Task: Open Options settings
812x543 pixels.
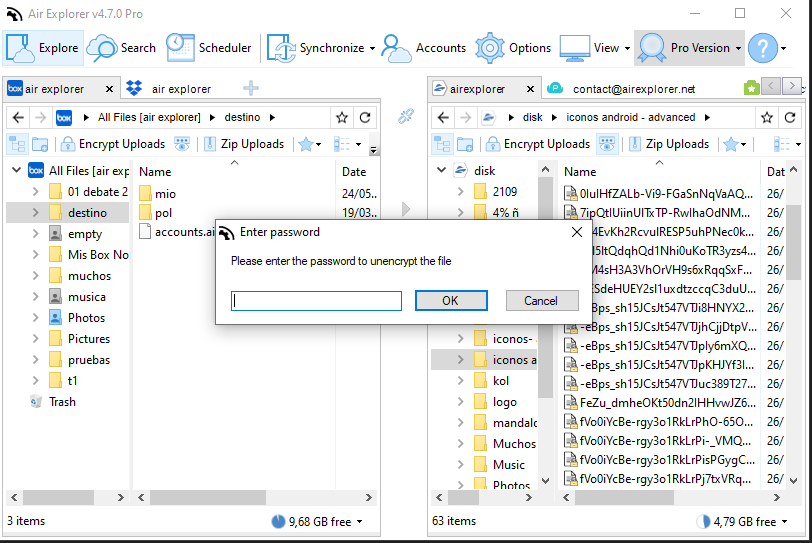Action: 513,48
